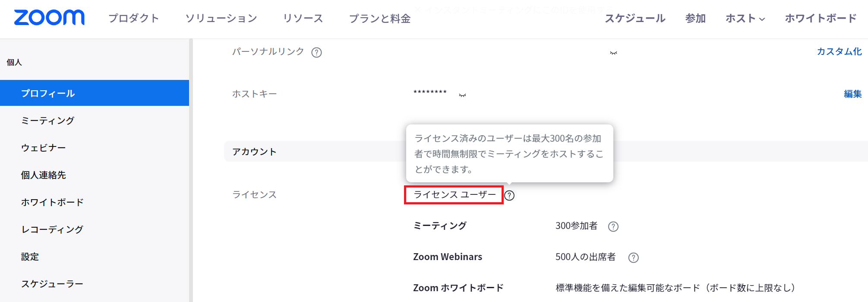Go to レコーディング settings

pos(53,229)
